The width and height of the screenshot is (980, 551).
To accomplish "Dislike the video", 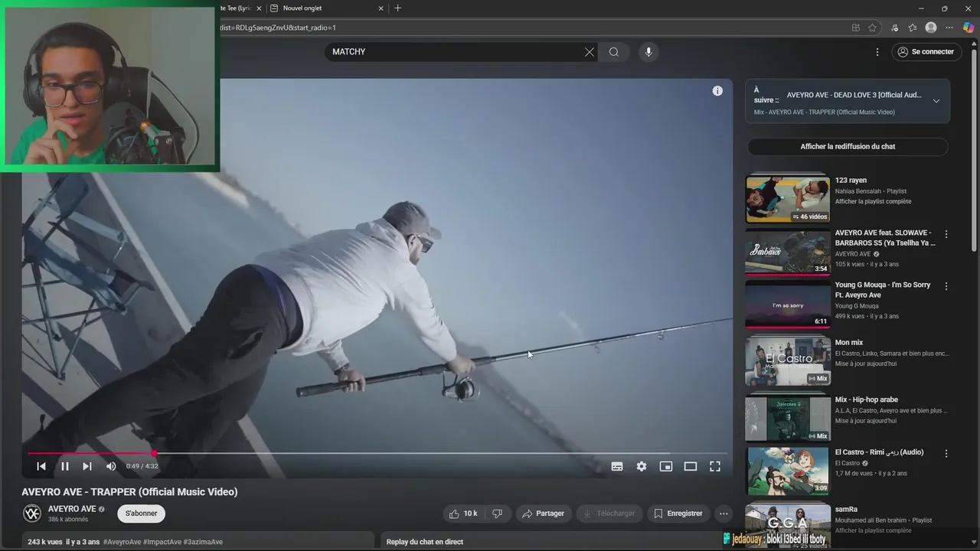I will tap(498, 514).
